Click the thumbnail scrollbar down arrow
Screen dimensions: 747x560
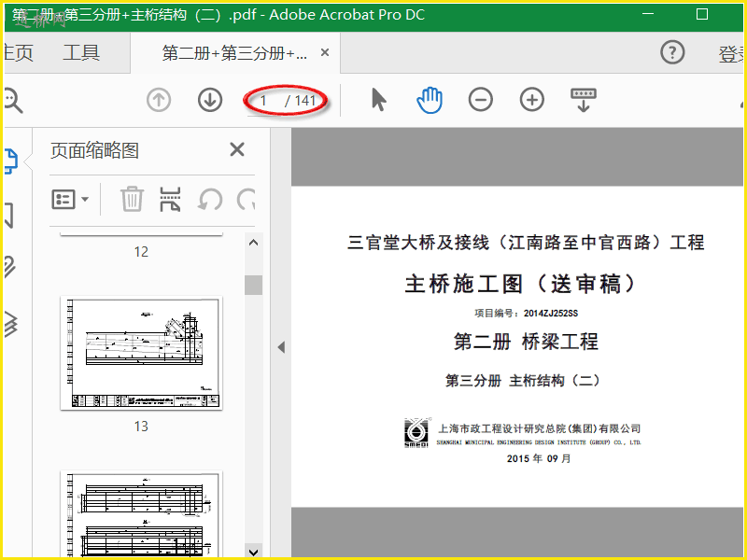pyautogui.click(x=253, y=552)
